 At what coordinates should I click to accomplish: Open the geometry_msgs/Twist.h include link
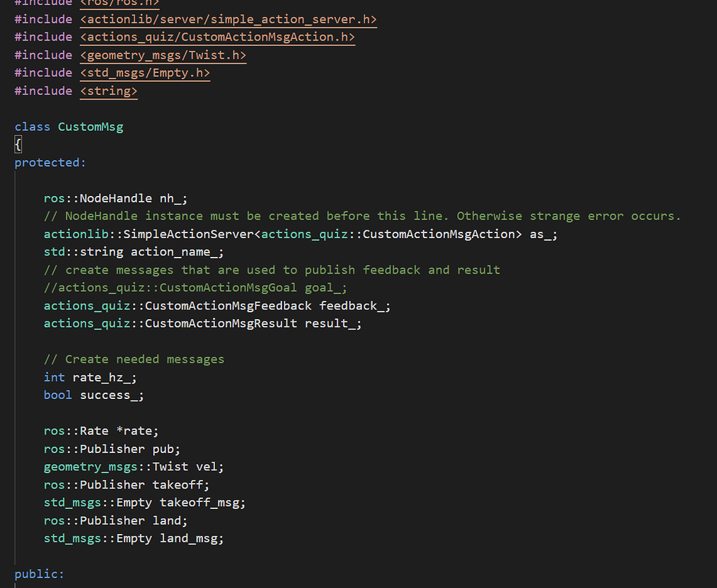click(163, 55)
